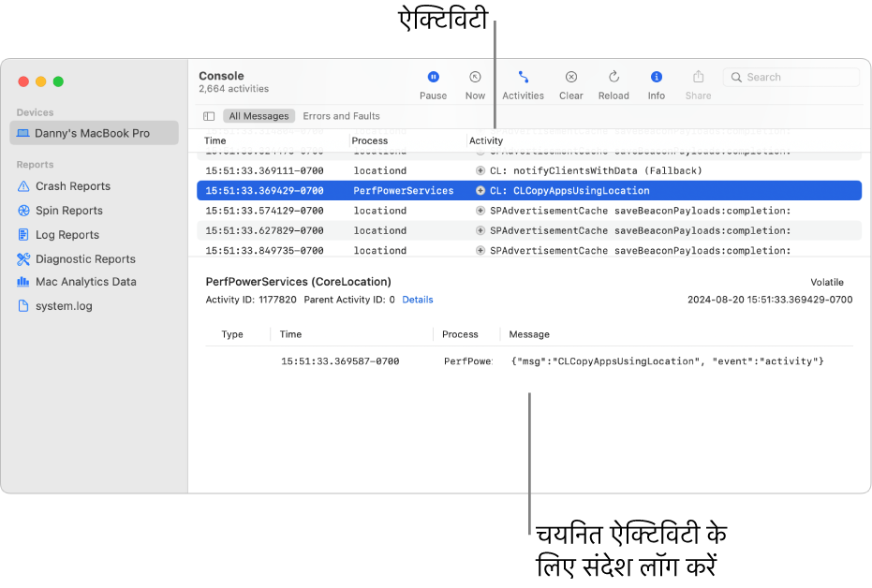Click the Spin Reports pinwheel icon
Image resolution: width=872 pixels, height=588 pixels.
[x=23, y=211]
